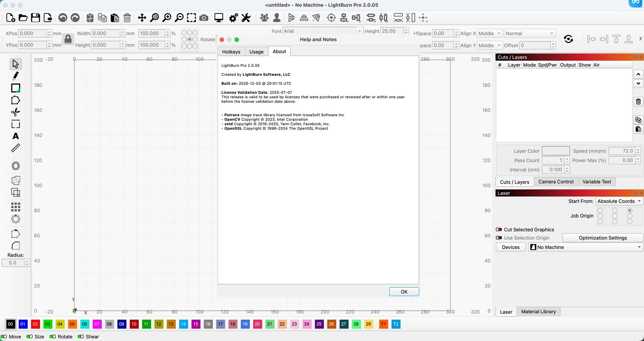Open the Start From Absolute Coords dropdown
Screen dimensions: 644x341
[x=619, y=201]
